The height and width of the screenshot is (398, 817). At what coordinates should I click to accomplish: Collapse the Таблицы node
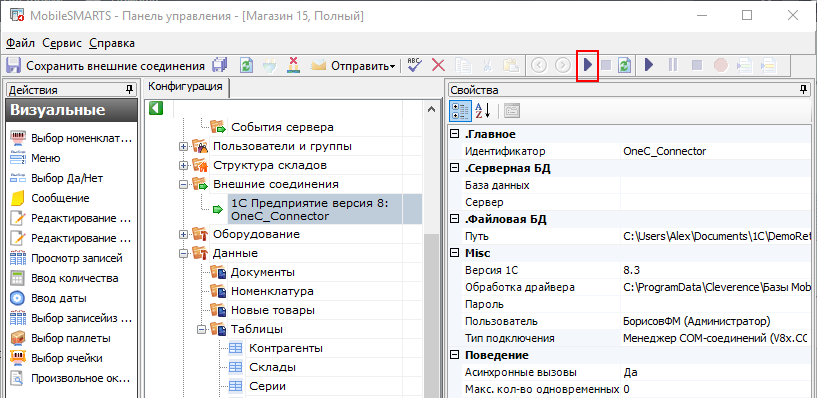tap(202, 329)
